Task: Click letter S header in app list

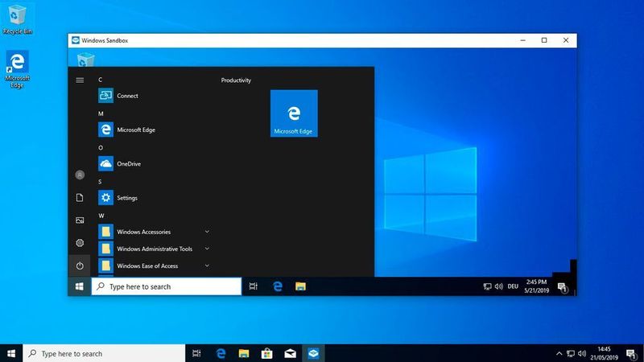Action: (100, 182)
